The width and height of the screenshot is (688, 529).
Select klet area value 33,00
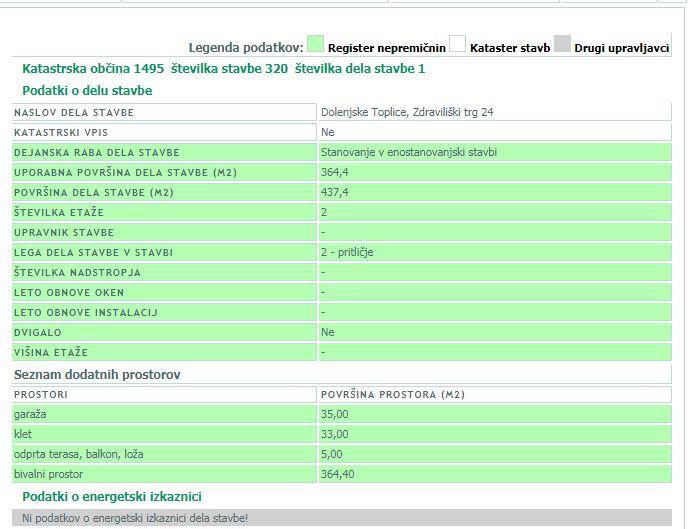tap(334, 434)
